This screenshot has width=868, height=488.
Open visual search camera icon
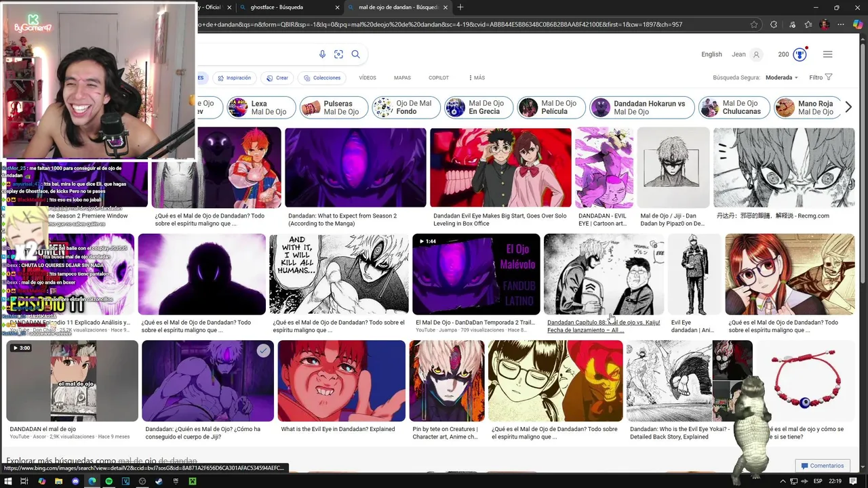click(338, 54)
